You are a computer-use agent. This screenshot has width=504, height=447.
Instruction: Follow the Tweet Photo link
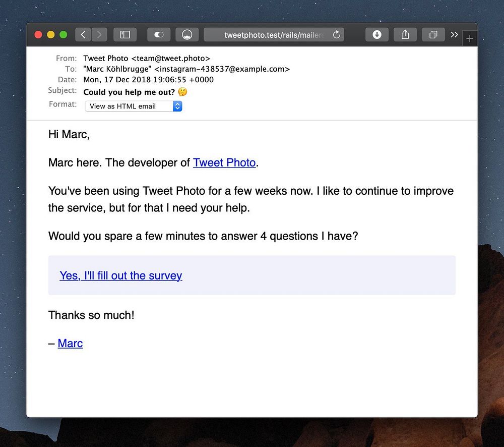pos(224,162)
